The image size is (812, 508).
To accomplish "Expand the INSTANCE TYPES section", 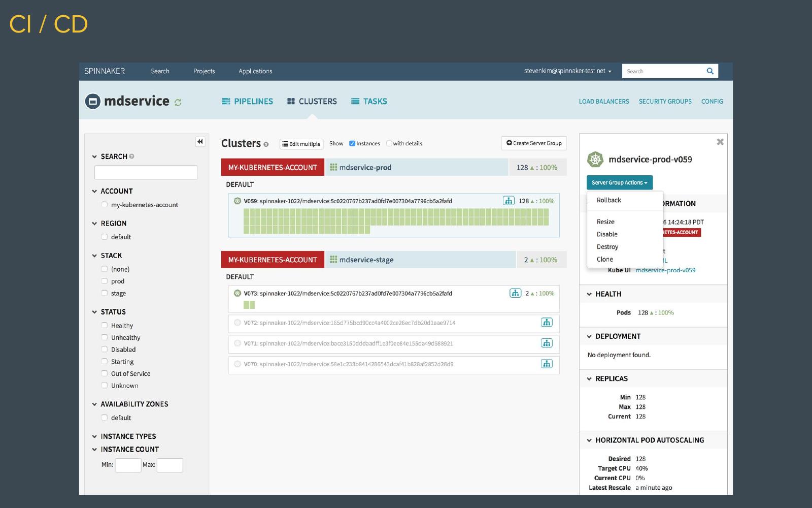I will pos(94,436).
